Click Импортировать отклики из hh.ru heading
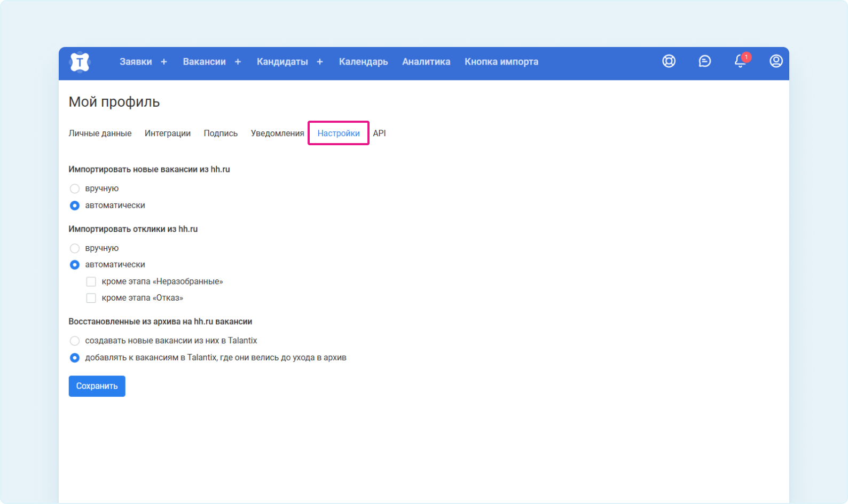Screen dimensions: 848x504 click(x=133, y=229)
